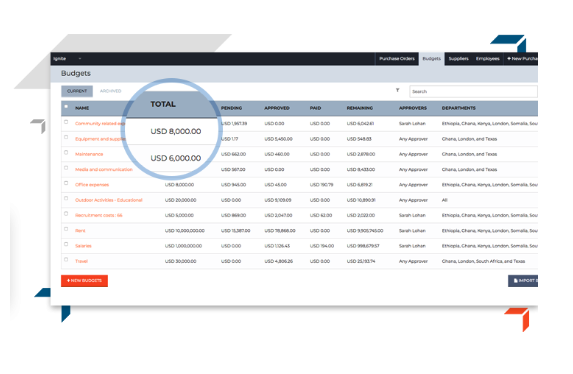The image size is (573, 374).
Task: Open the Media and communication budget link
Action: 104,170
